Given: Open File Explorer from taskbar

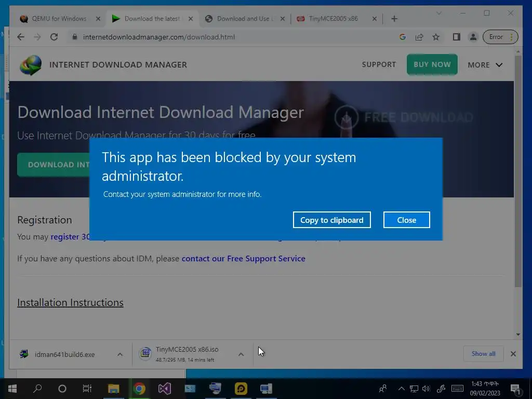Looking at the screenshot, I should pos(114,389).
